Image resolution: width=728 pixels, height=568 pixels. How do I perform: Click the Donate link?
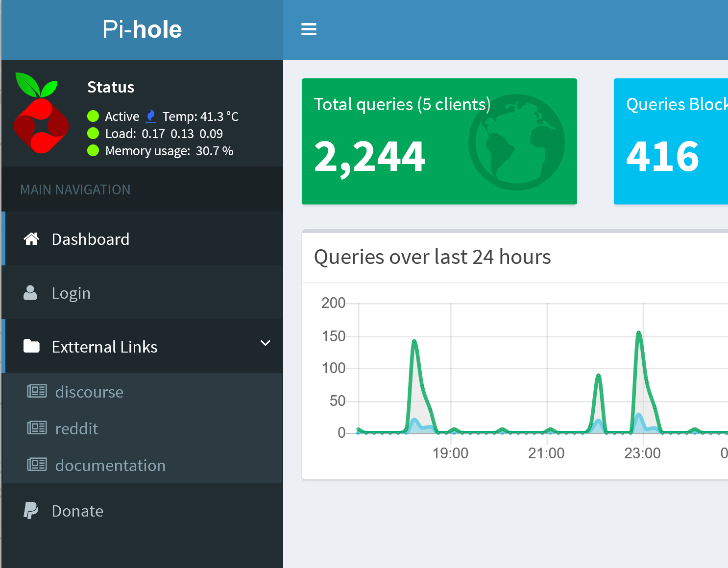(x=77, y=511)
